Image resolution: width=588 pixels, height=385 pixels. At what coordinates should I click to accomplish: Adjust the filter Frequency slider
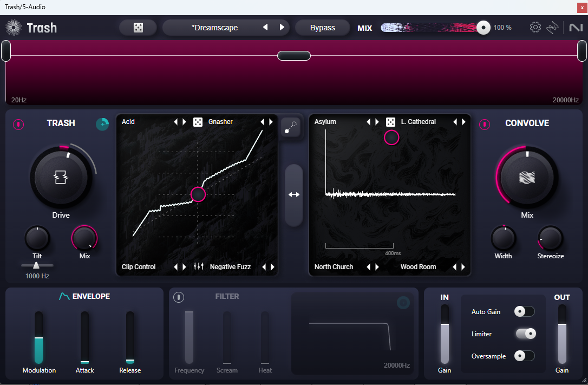[x=189, y=337]
